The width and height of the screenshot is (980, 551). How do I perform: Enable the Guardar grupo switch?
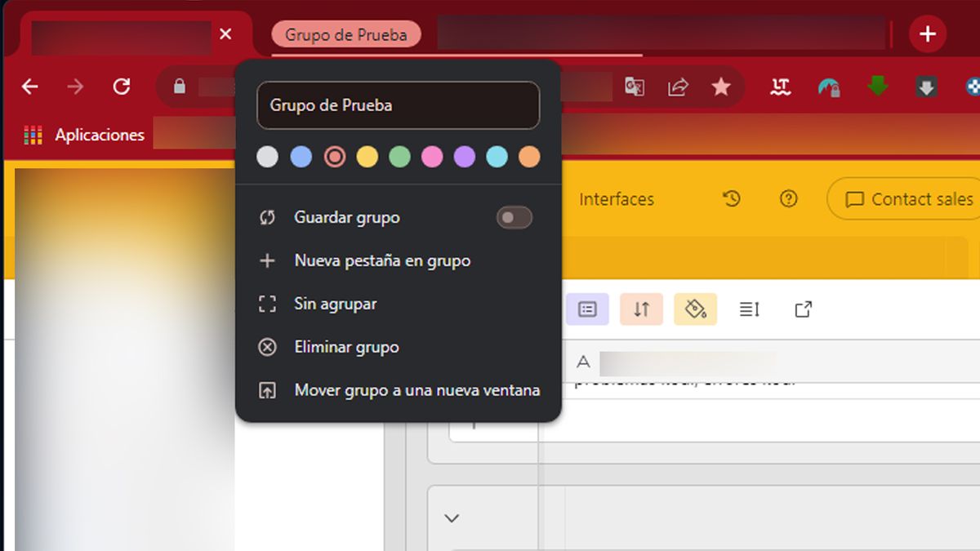[514, 217]
